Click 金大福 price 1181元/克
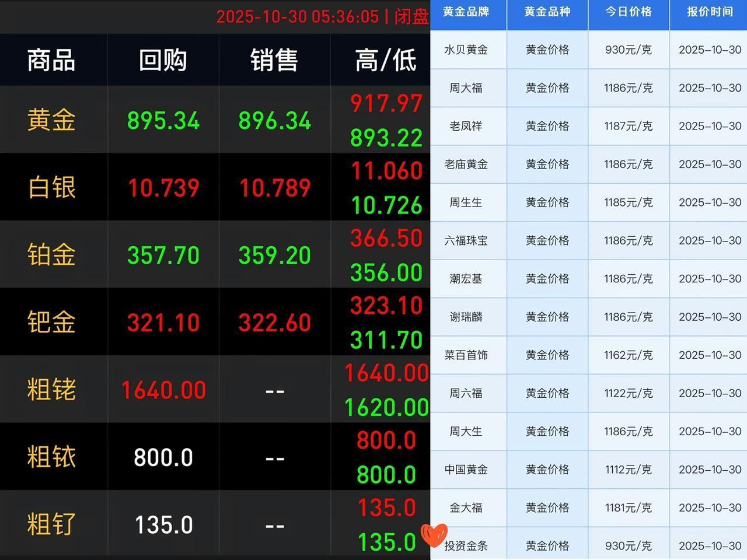747x560 pixels. pyautogui.click(x=629, y=508)
